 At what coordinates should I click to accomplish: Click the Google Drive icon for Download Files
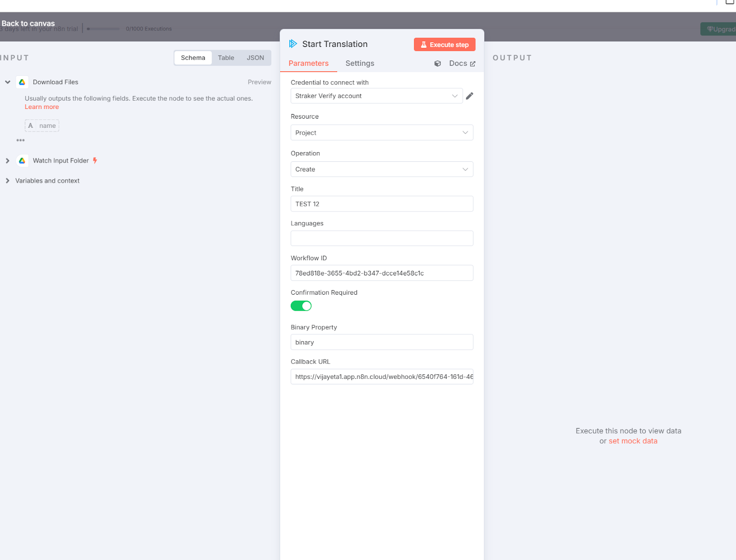(22, 82)
